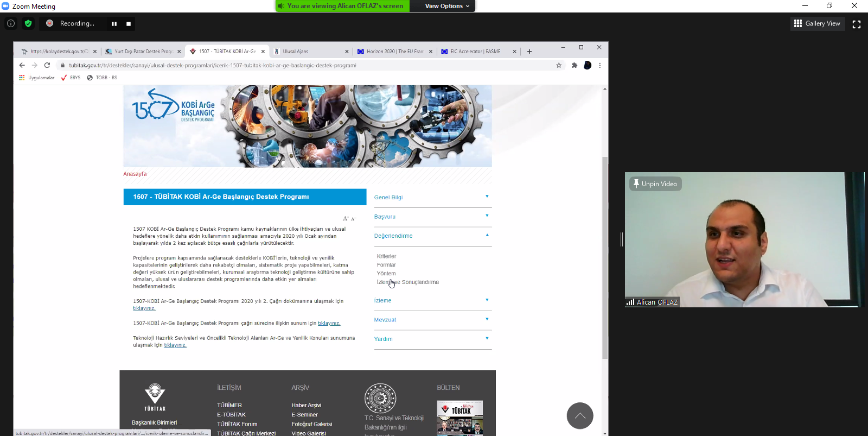Click the scroll-to-top arrow button

[x=580, y=416]
